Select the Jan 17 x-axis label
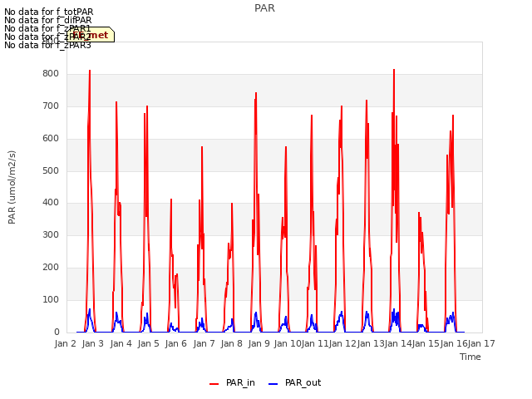 point(481,343)
